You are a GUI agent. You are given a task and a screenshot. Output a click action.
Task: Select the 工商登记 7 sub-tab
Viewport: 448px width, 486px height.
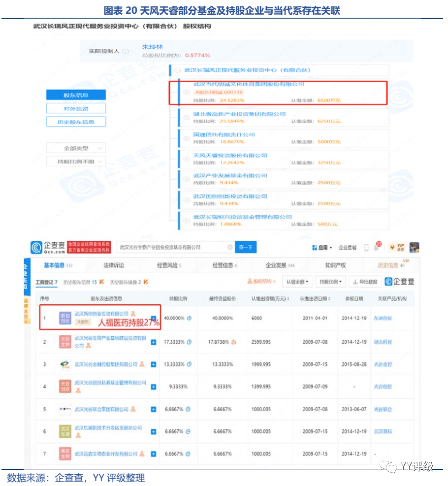(x=46, y=282)
